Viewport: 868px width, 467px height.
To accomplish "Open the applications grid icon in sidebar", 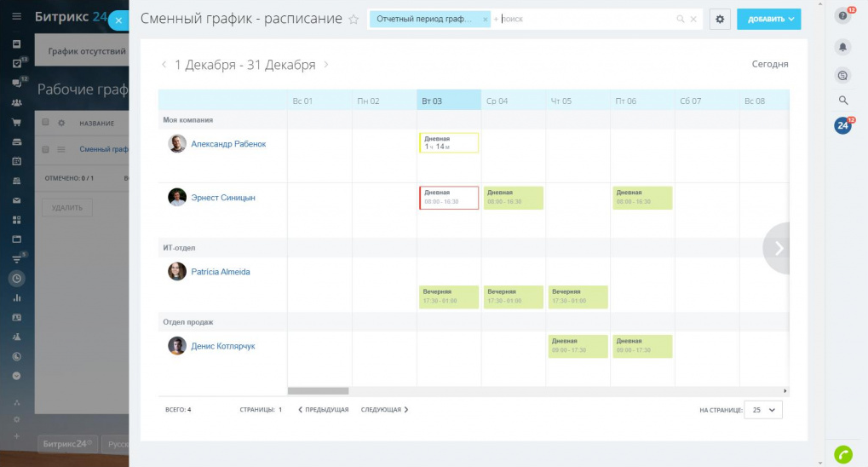I will 16,220.
